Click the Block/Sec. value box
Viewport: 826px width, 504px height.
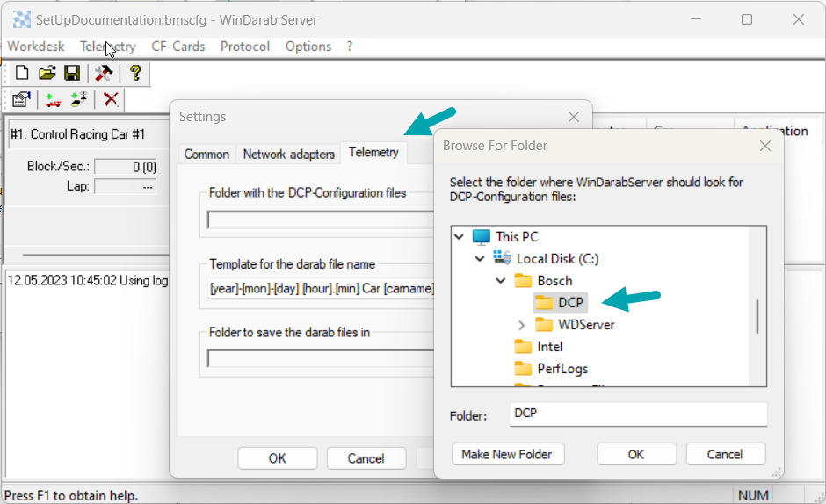[x=126, y=167]
